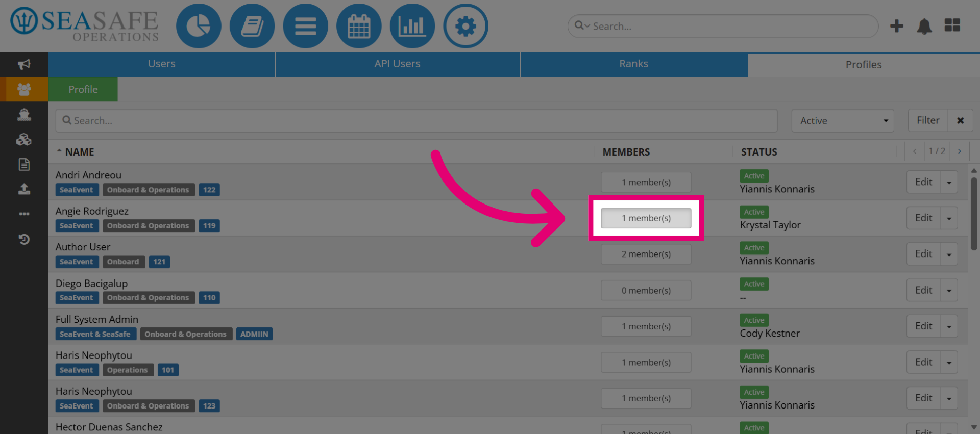The width and height of the screenshot is (980, 434).
Task: Switch to the Ranks tab
Action: [634, 64]
